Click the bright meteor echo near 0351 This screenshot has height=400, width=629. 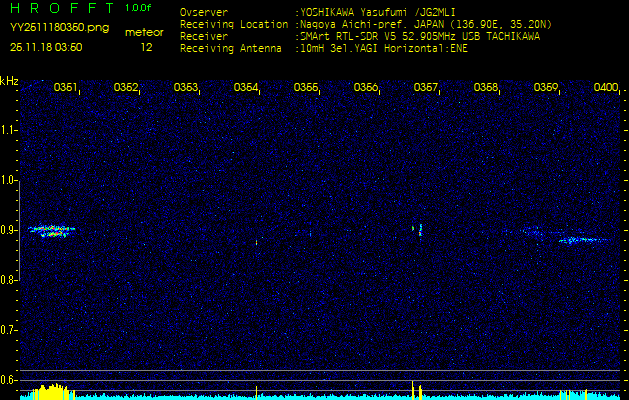point(52,229)
